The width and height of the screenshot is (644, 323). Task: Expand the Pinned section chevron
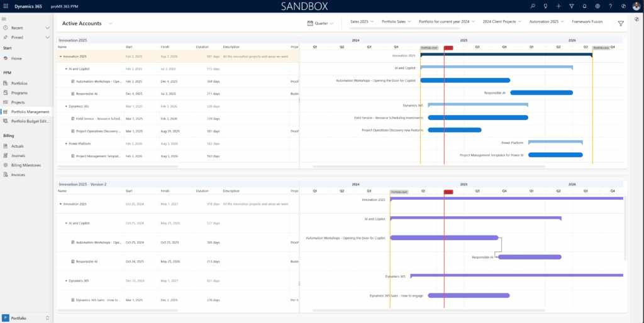coord(47,37)
